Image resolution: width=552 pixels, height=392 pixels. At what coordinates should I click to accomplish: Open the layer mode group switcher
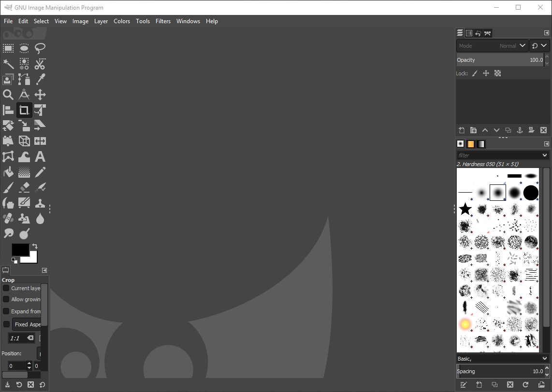(x=539, y=46)
